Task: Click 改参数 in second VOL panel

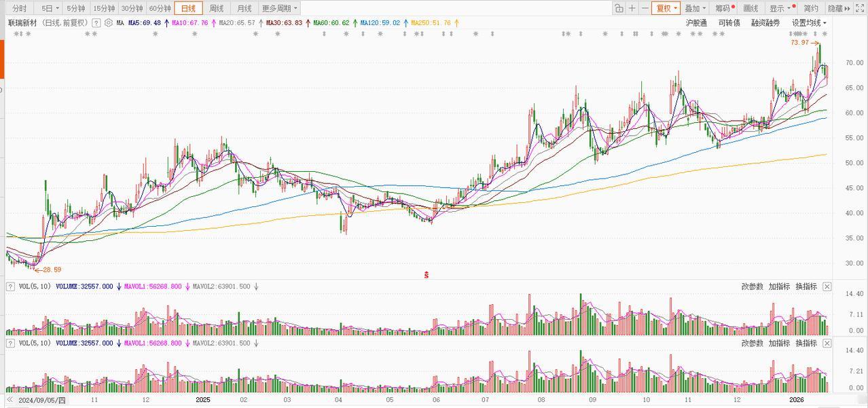Action: (x=752, y=344)
